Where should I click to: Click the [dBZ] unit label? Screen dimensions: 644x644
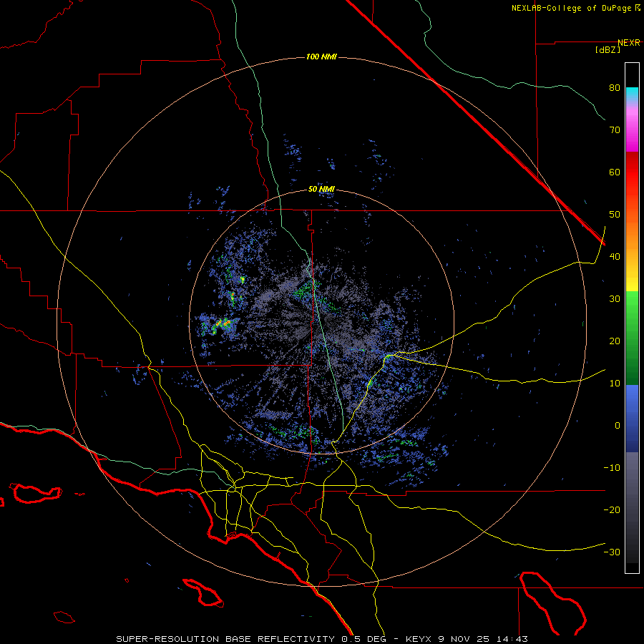click(x=608, y=49)
